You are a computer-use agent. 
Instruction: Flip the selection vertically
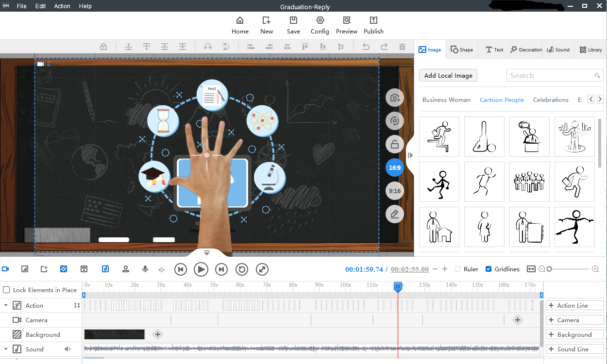point(226,47)
